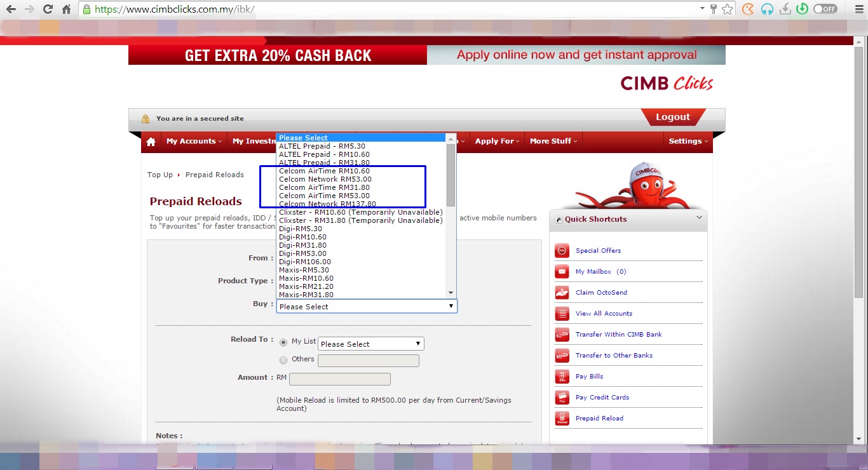The width and height of the screenshot is (868, 470).
Task: Click the Pay Bills icon
Action: coord(562,377)
